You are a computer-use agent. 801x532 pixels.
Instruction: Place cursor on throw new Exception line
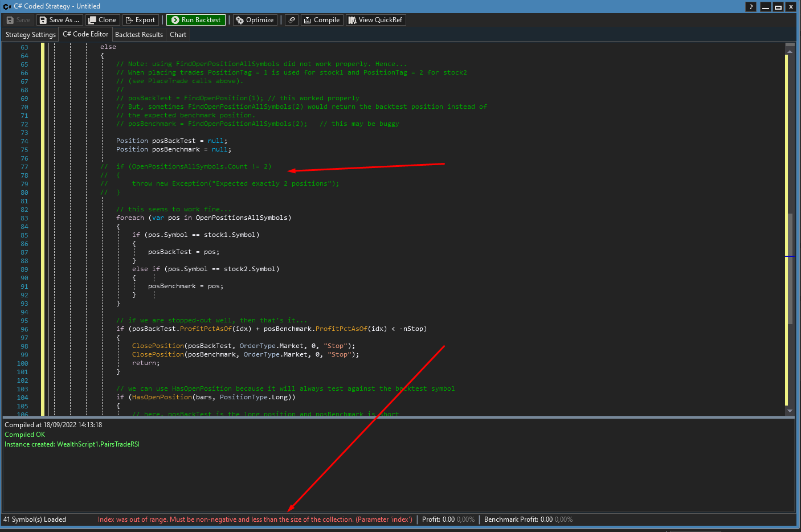click(x=235, y=184)
